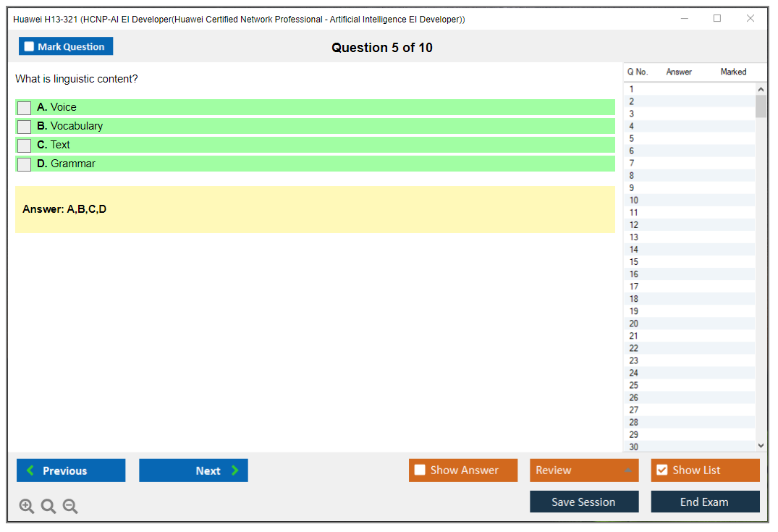Open the Review dropdown
778x532 pixels.
tap(584, 470)
